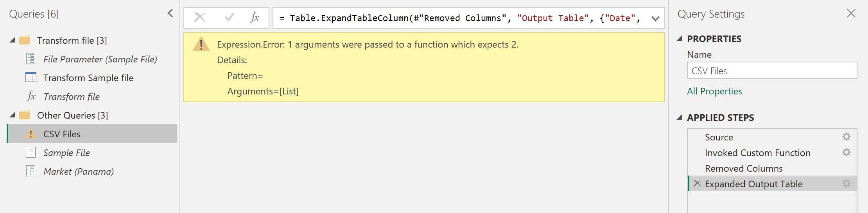Collapse the PROPERTIES section
This screenshot has height=213, width=868.
click(680, 39)
